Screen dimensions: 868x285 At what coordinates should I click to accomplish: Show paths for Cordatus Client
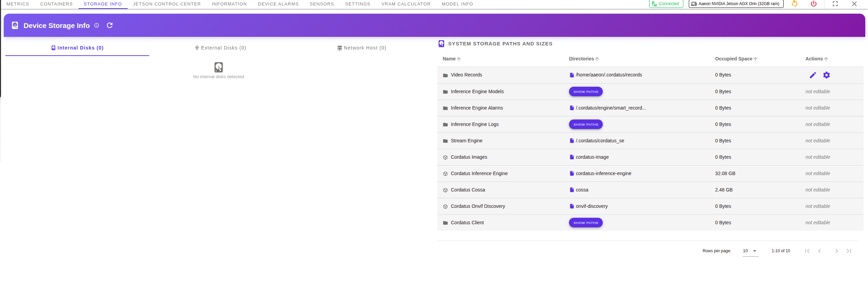coord(585,223)
